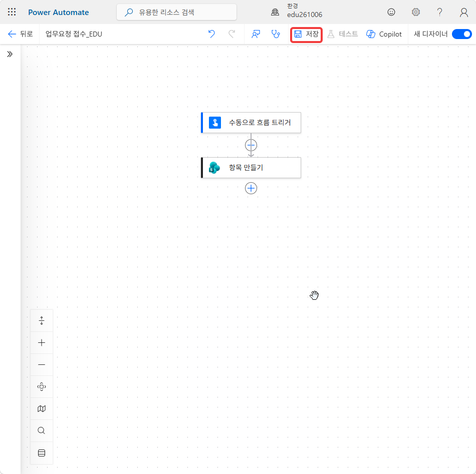476x474 pixels.
Task: Open the settings gear
Action: [x=415, y=12]
